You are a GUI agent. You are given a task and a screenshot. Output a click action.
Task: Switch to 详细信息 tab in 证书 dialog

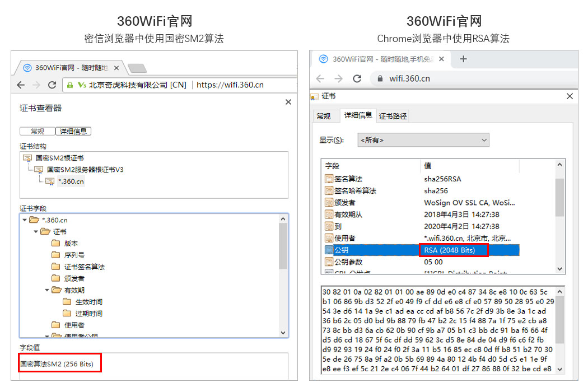[358, 115]
